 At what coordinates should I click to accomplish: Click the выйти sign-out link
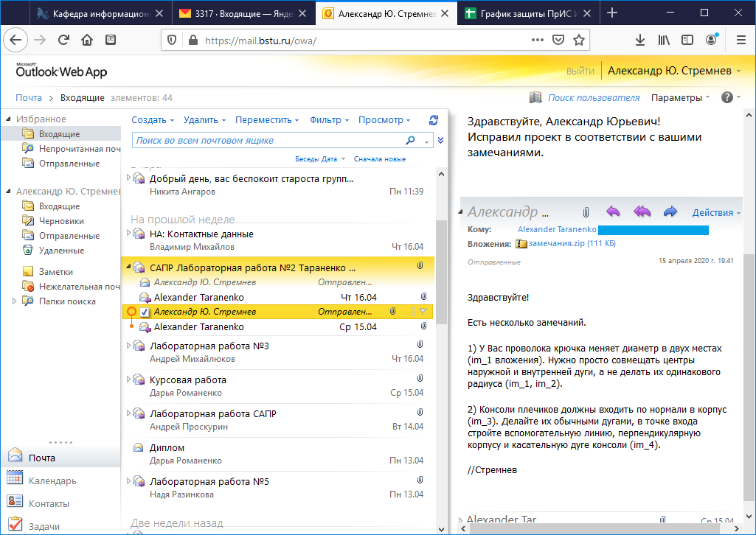point(580,71)
